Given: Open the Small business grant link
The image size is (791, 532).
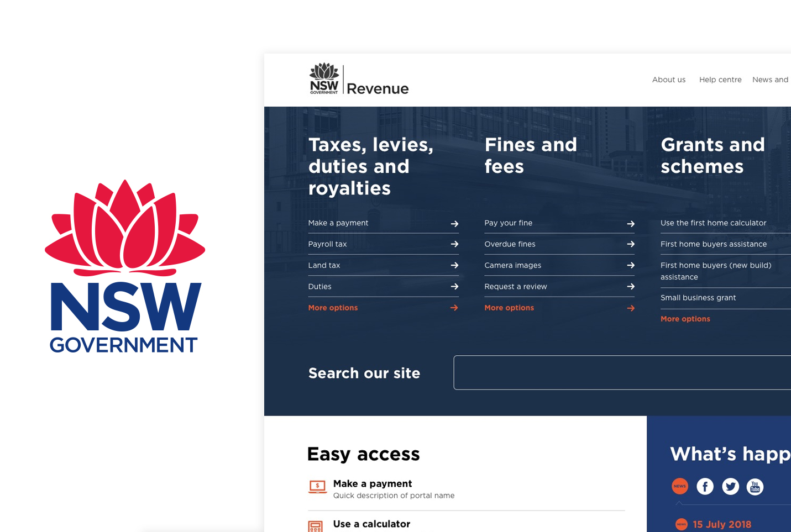Looking at the screenshot, I should pos(698,298).
